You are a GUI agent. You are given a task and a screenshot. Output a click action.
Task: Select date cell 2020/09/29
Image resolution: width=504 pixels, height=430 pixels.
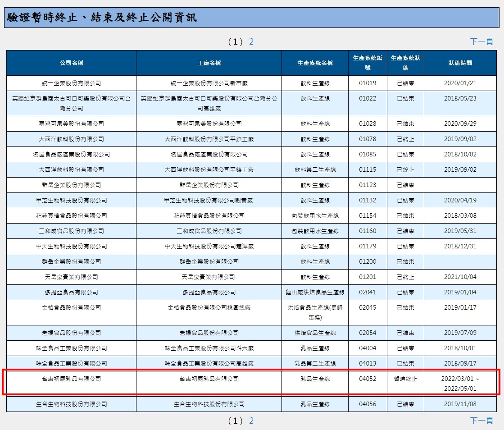460,124
